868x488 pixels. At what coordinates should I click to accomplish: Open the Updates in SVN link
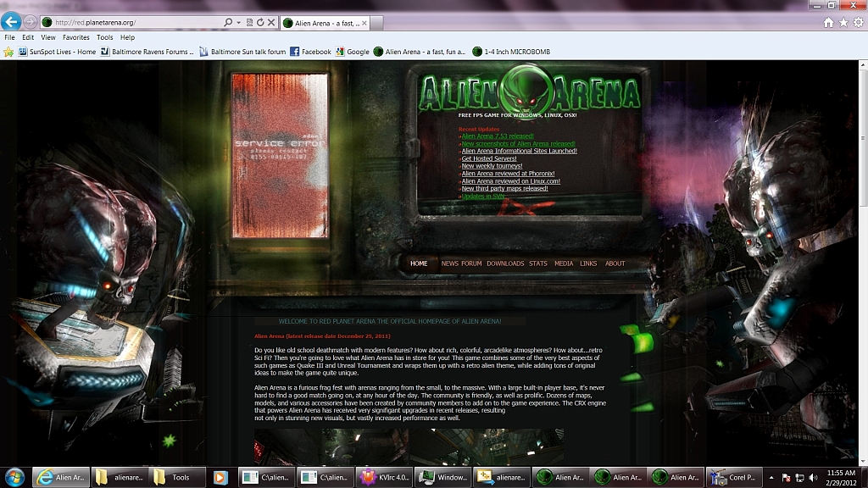(x=483, y=197)
